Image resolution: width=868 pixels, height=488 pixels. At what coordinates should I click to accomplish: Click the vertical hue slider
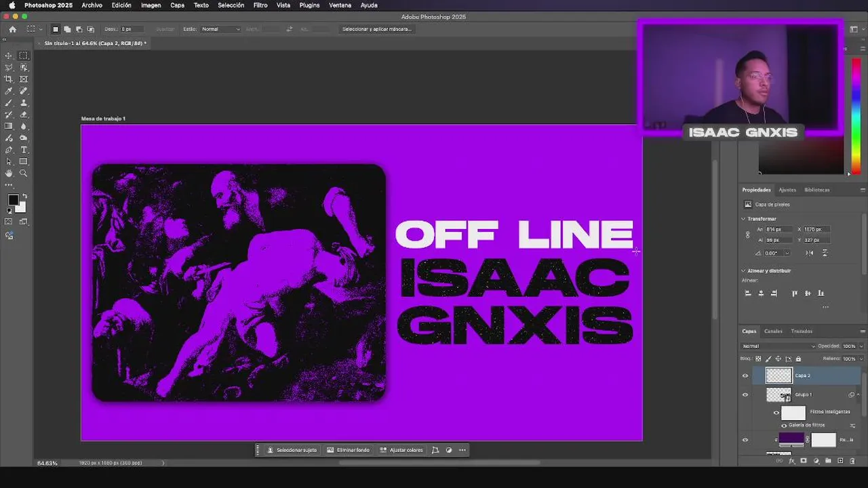pyautogui.click(x=856, y=115)
